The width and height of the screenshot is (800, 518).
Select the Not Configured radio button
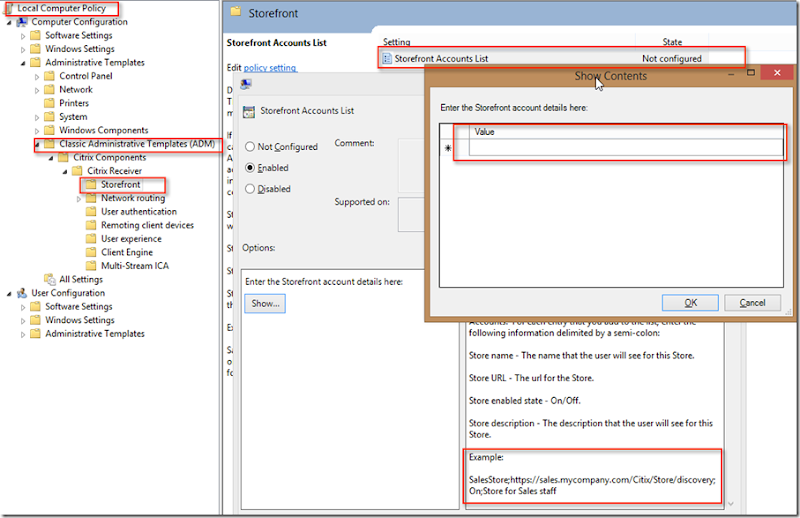click(x=250, y=147)
